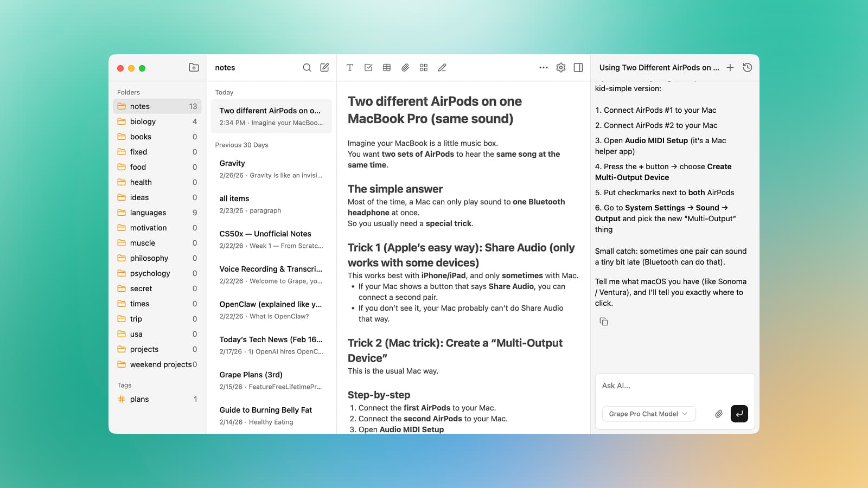Open the chat history clock icon
868x488 pixels.
(x=748, y=68)
